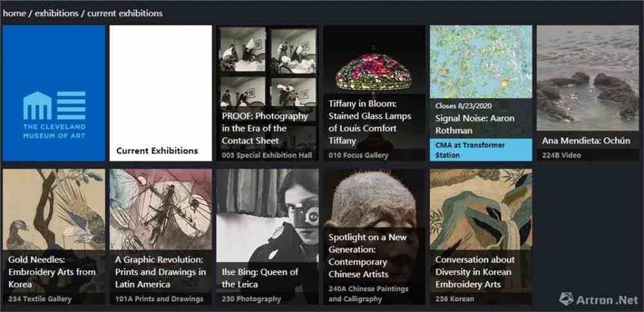Open Ilse Bing: Queen of the Leica

click(267, 237)
